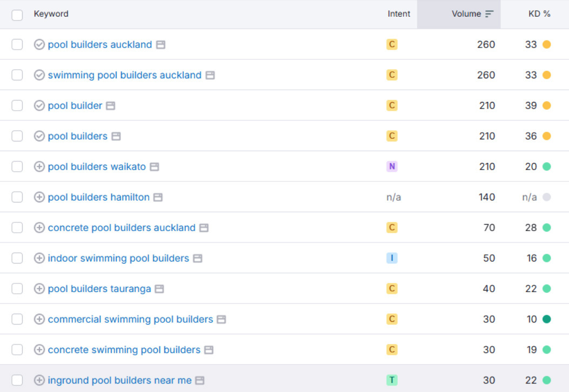The height and width of the screenshot is (392, 569).
Task: Tick the select-all checkbox in header
Action: click(17, 15)
